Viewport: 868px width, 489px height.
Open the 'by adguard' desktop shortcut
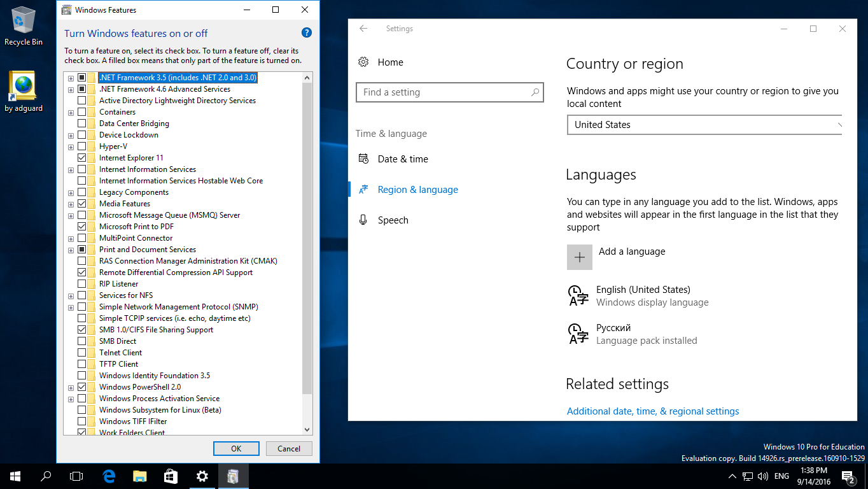click(24, 92)
